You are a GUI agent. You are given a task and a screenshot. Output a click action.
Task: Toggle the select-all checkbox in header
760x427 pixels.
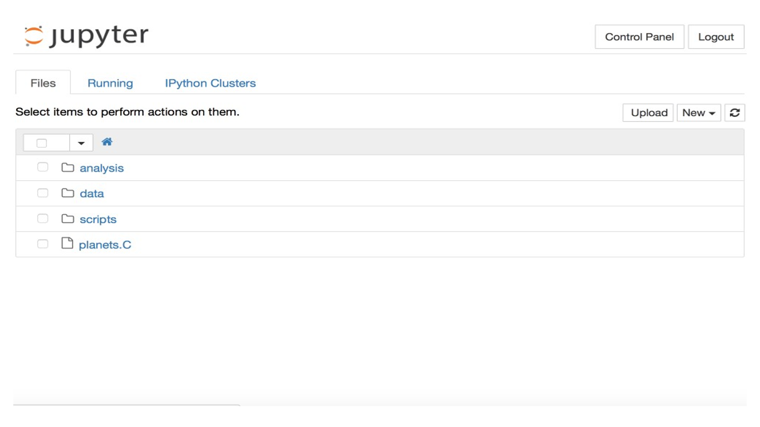42,143
